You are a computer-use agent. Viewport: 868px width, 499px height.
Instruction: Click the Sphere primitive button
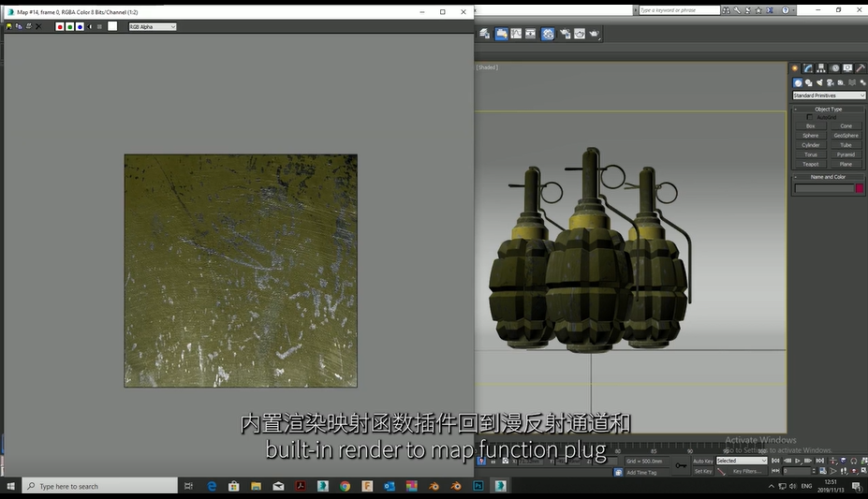(x=811, y=136)
